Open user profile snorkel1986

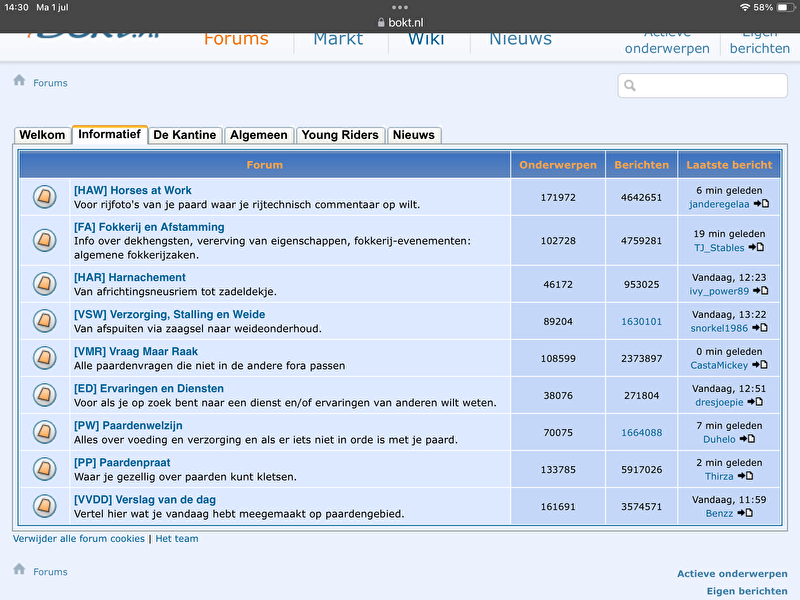coord(719,329)
